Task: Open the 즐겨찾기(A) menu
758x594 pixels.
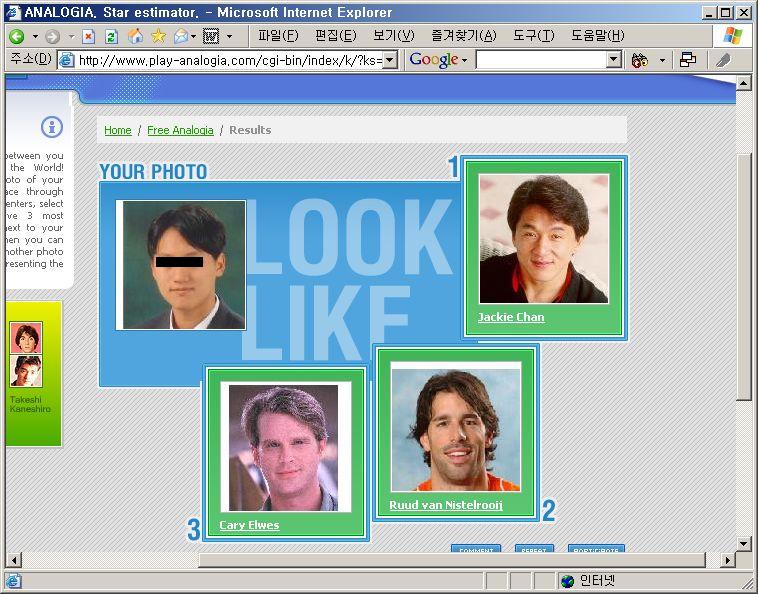Action: [x=464, y=36]
